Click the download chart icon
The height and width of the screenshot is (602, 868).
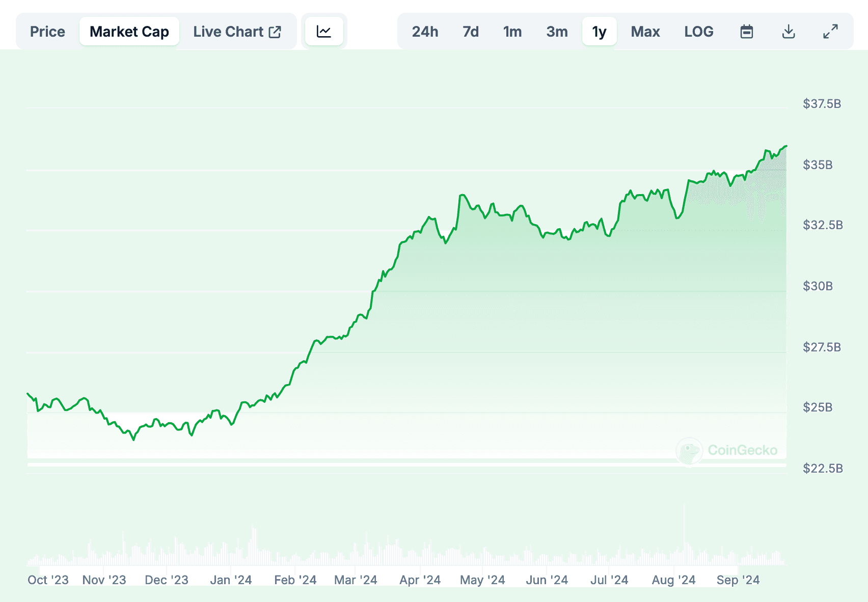pos(789,32)
